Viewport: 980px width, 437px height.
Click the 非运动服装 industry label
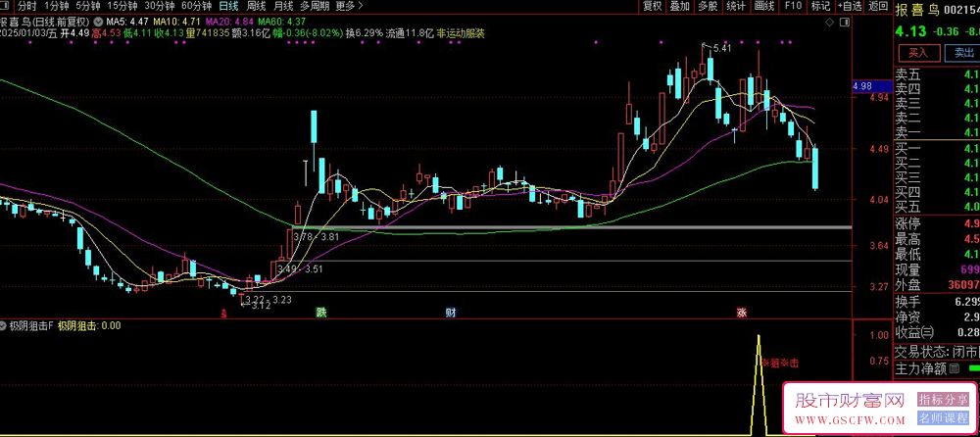coord(461,33)
